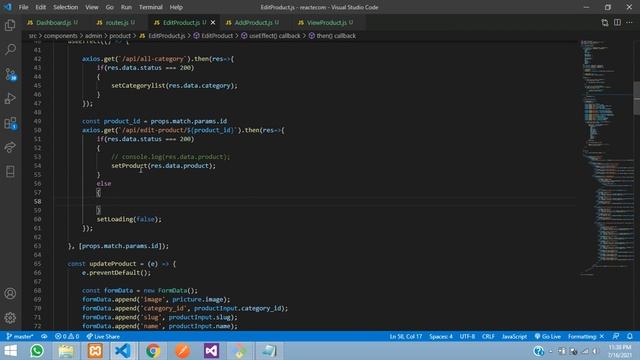640x360 pixels.
Task: Open XAMPP from the taskbar
Action: 95,351
